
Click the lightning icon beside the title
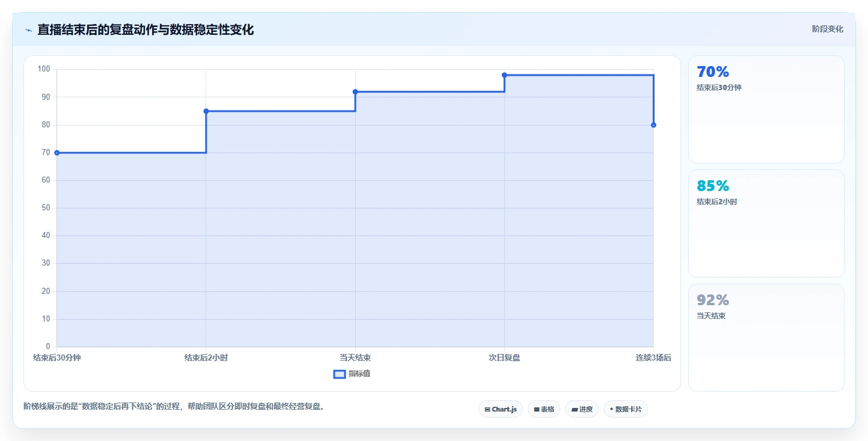[x=28, y=29]
